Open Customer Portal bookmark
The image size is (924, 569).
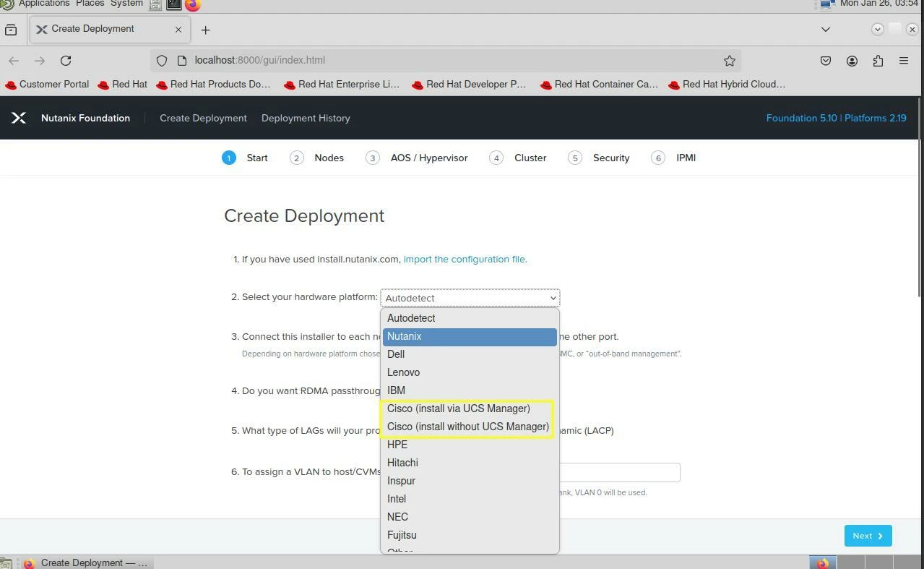[x=47, y=85]
